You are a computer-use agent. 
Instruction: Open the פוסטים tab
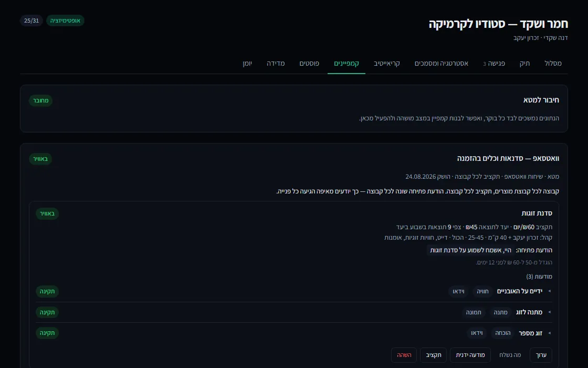[x=309, y=64]
